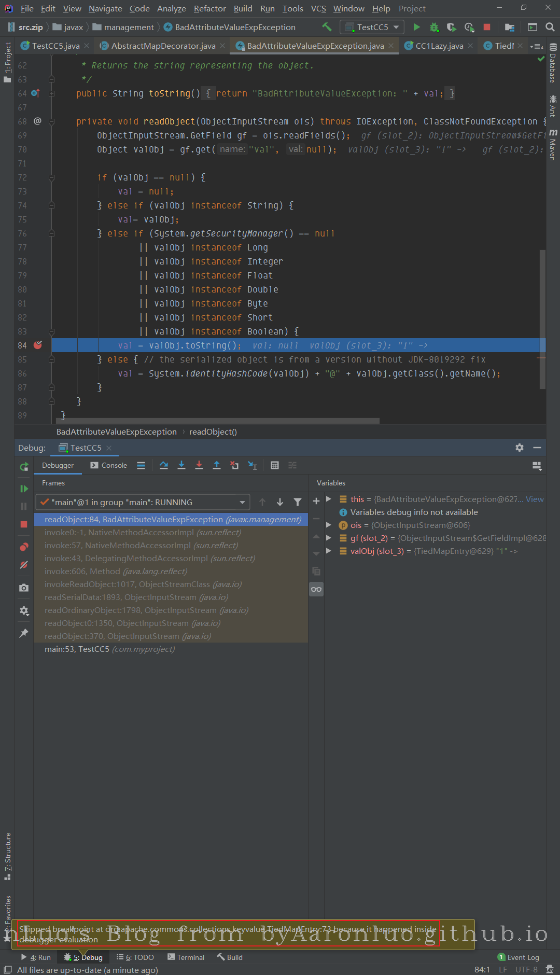Toggle show watches in variables view
Image resolution: width=560 pixels, height=975 pixels.
tap(316, 589)
